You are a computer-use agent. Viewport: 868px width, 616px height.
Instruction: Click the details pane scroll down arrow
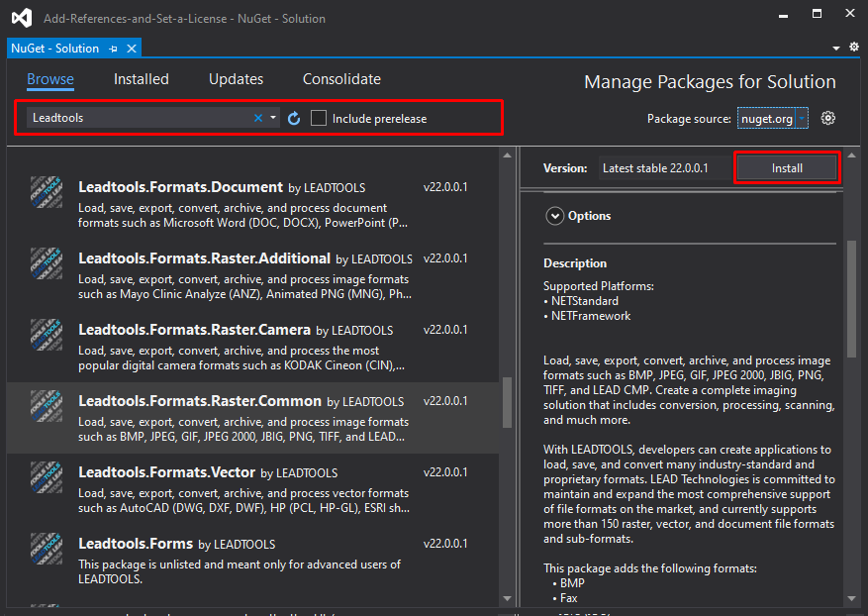[x=851, y=598]
